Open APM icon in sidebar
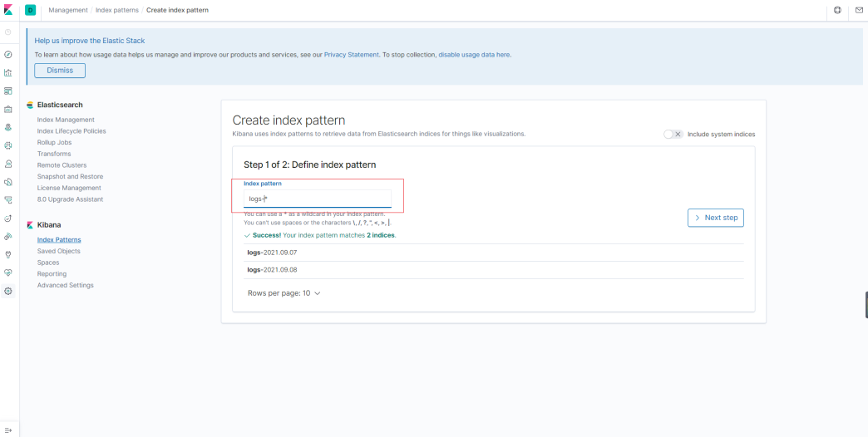 tap(7, 199)
